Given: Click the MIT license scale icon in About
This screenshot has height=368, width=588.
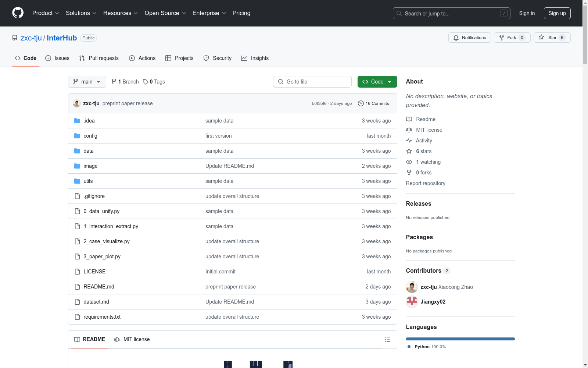Looking at the screenshot, I should (x=409, y=130).
